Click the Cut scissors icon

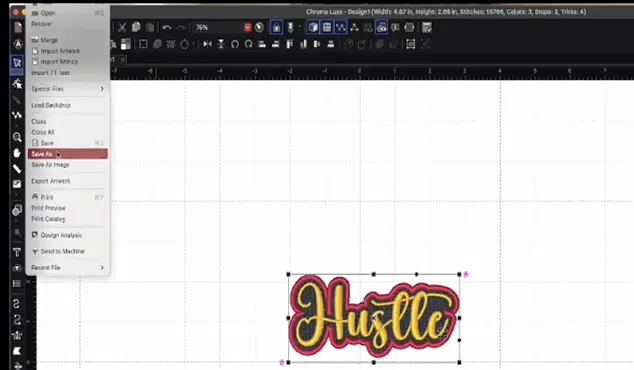122,27
